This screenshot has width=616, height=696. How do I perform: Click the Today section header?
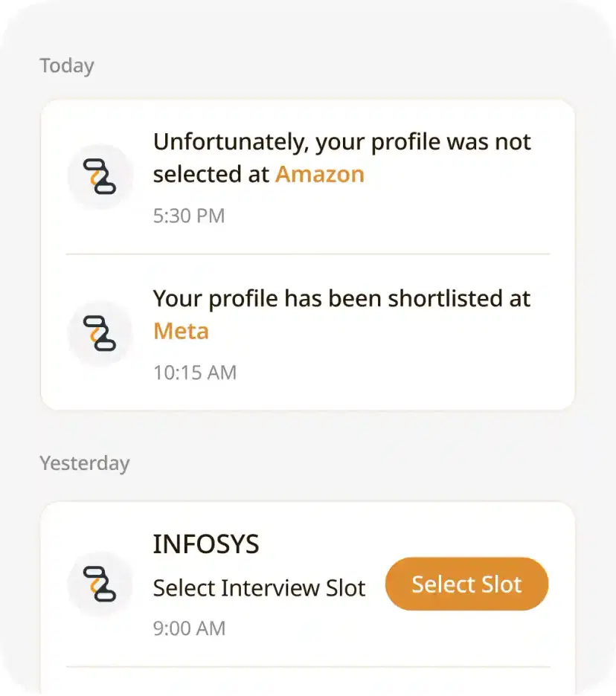click(x=67, y=65)
